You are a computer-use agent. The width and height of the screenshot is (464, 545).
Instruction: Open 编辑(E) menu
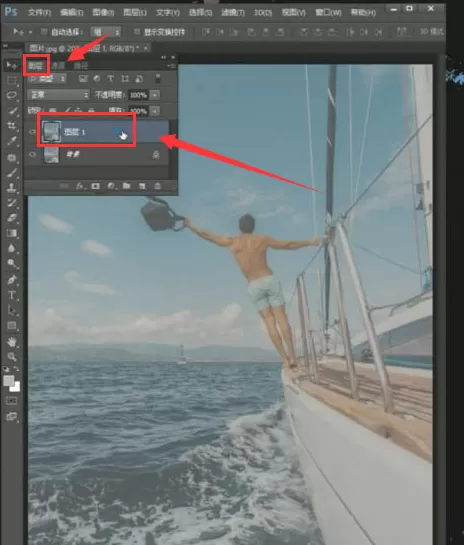(72, 13)
